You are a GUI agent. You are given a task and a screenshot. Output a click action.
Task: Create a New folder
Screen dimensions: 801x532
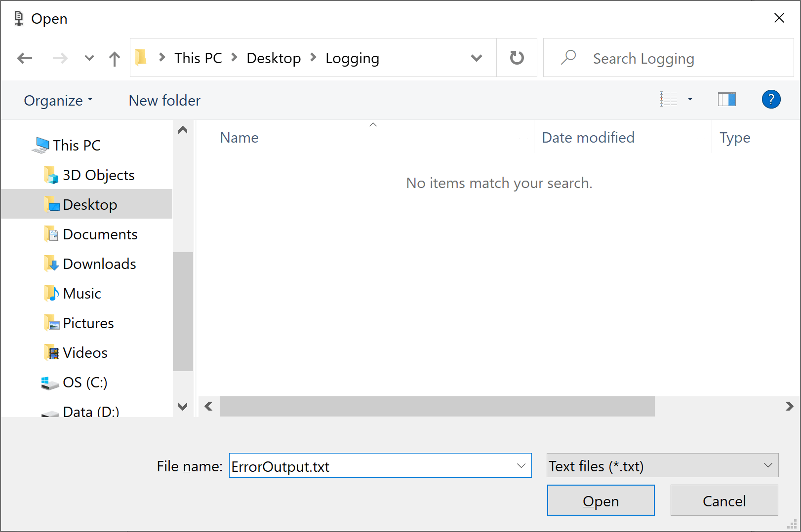click(x=164, y=100)
